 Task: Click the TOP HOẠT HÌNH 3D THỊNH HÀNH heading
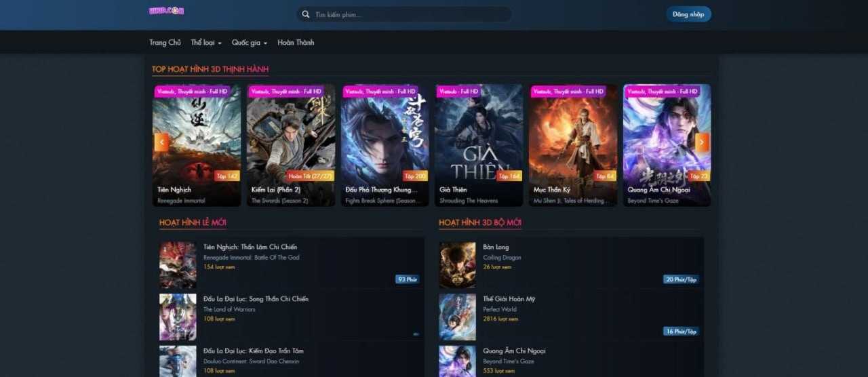coord(210,69)
